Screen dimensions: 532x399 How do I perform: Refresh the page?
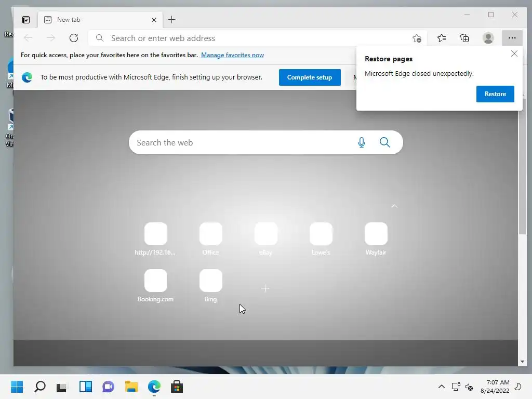(x=74, y=38)
